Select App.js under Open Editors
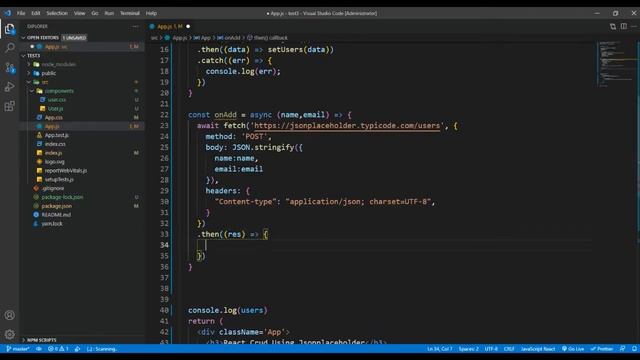 tap(82, 47)
